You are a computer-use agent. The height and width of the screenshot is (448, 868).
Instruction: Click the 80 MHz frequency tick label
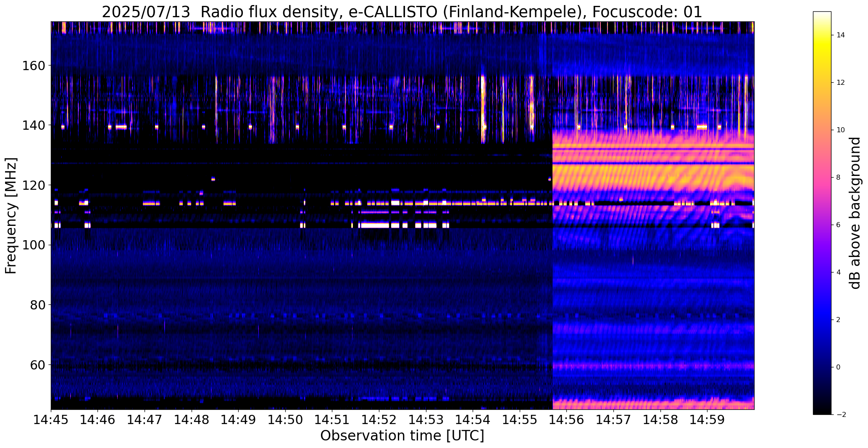click(38, 305)
